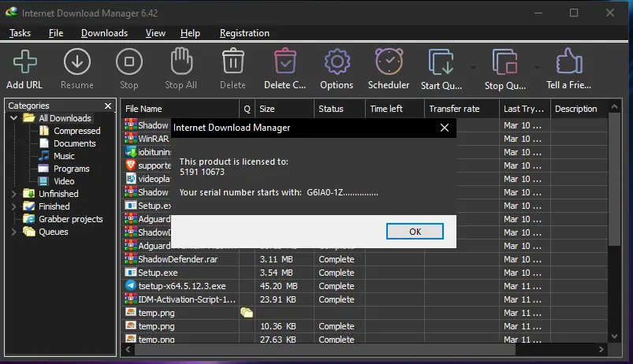Open the File menu

pyautogui.click(x=56, y=33)
